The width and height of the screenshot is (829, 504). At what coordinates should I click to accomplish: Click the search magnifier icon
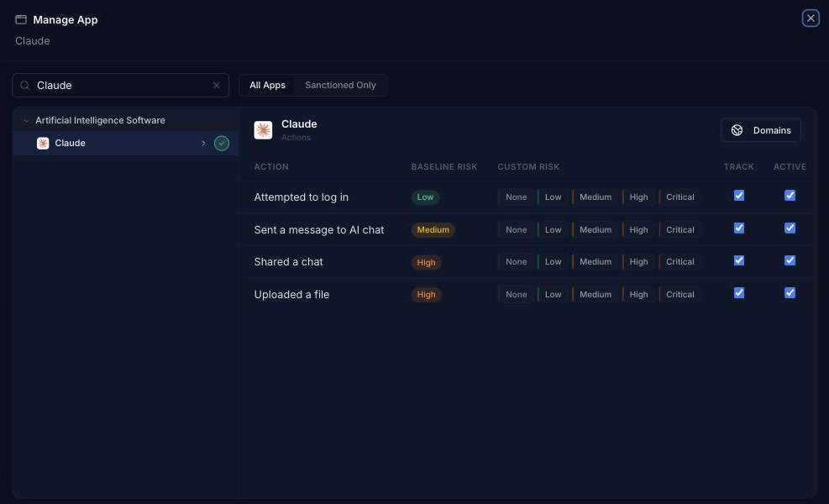click(25, 85)
